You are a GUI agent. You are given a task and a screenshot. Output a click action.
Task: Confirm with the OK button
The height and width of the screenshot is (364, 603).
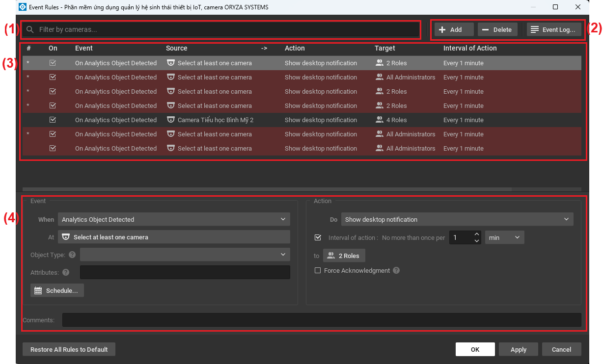click(475, 349)
